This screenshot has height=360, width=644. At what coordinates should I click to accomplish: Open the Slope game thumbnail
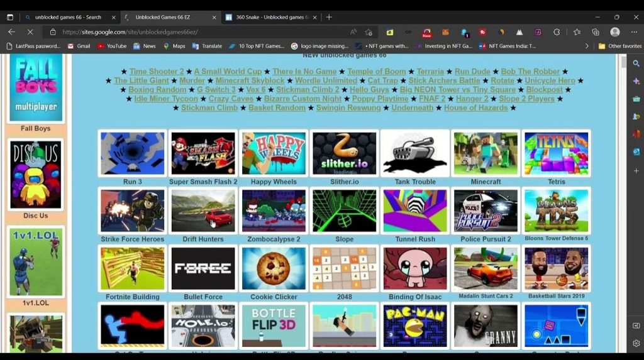click(344, 211)
